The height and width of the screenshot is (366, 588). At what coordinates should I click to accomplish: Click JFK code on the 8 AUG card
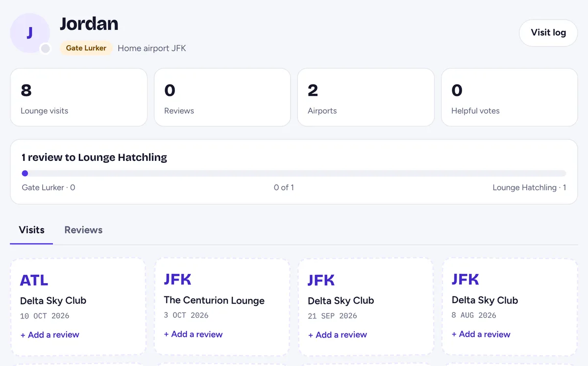point(465,280)
